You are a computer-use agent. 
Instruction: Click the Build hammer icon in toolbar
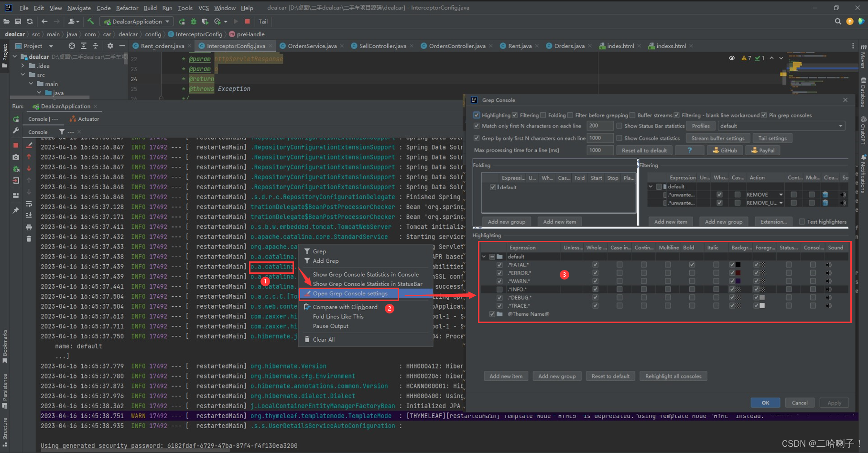coord(90,22)
